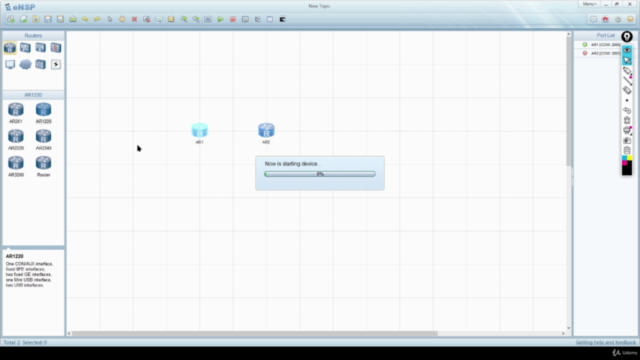This screenshot has width=640, height=360.
Task: Pick the AR1220 router model
Action: (43, 113)
